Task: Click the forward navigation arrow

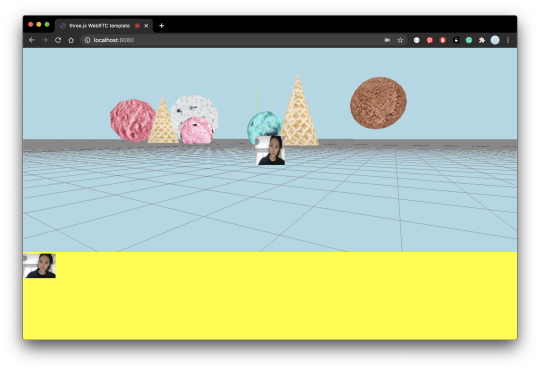Action: (x=45, y=40)
